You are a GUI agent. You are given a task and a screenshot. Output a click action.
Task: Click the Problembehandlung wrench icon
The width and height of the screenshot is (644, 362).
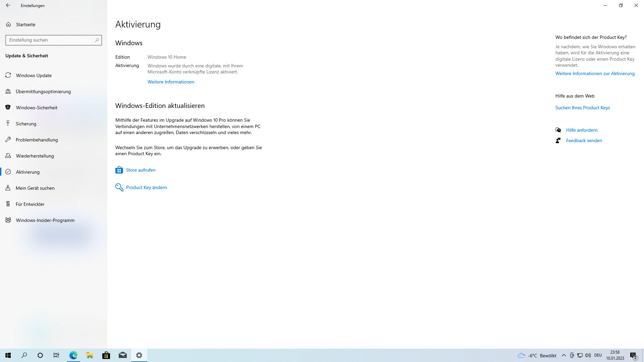click(x=8, y=140)
